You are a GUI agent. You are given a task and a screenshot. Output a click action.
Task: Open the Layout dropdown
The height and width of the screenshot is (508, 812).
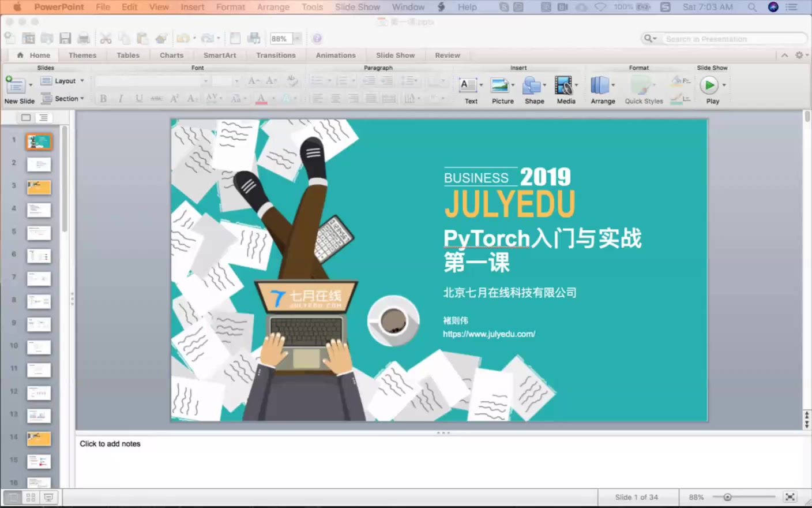[62, 81]
